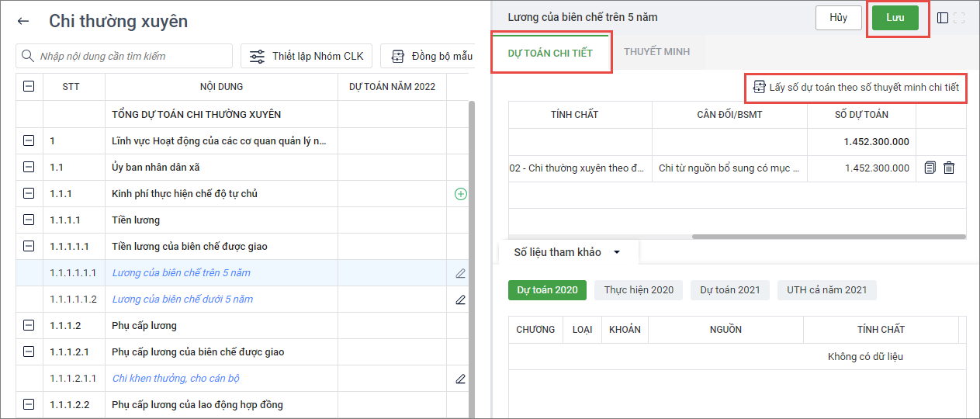Collapse all rows using header minus box
The width and height of the screenshot is (980, 419).
click(29, 87)
